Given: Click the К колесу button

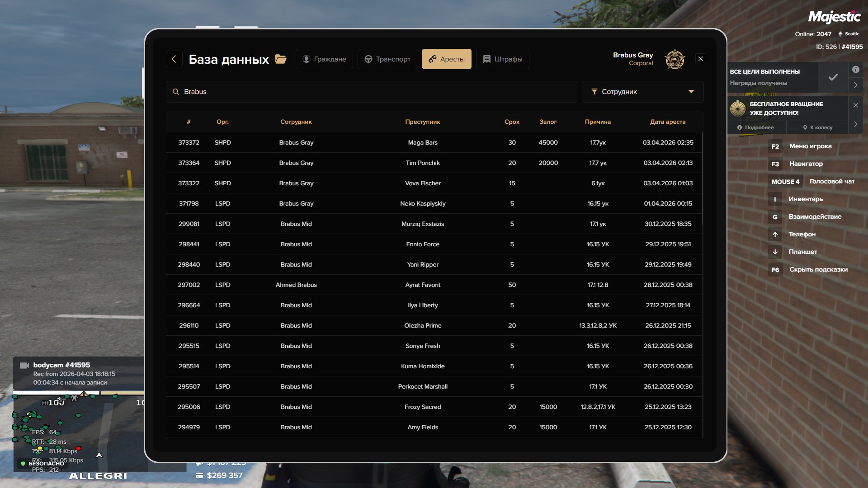Looking at the screenshot, I should click(817, 127).
